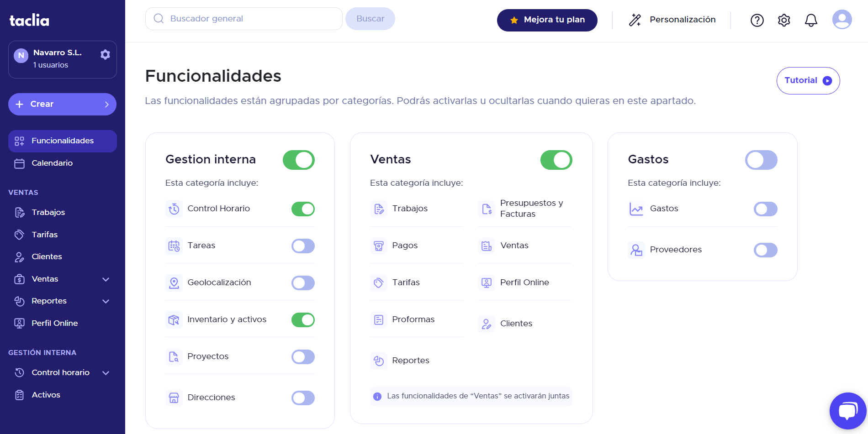Click the Personalización magic wand icon
The width and height of the screenshot is (868, 434).
point(635,20)
